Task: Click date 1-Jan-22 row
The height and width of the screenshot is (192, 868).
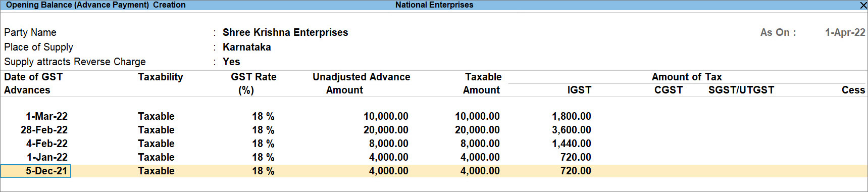Action: pos(47,157)
